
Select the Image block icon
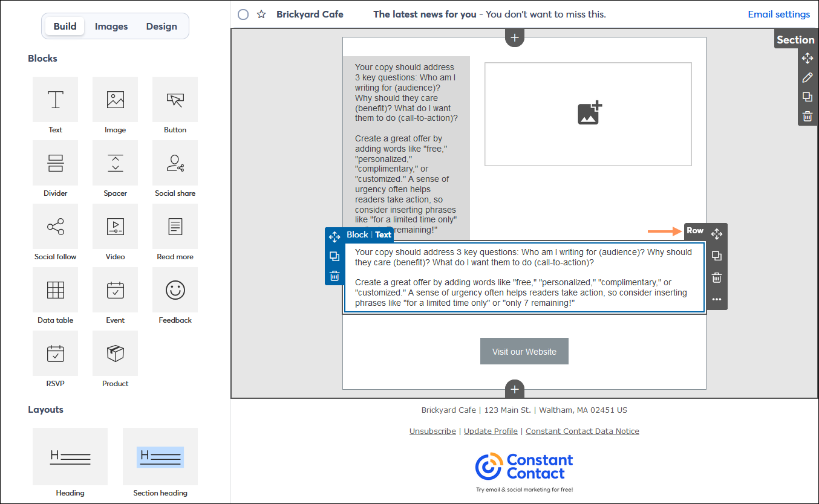115,100
